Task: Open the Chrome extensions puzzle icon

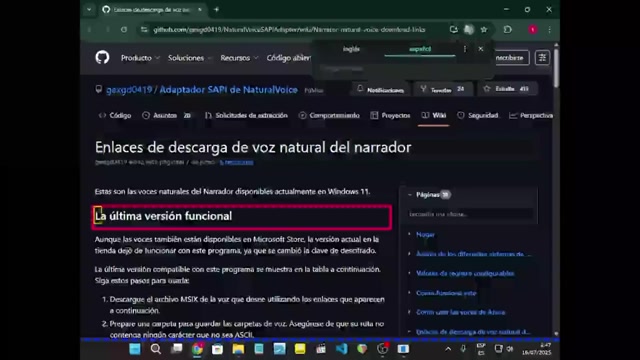Action: tap(507, 29)
